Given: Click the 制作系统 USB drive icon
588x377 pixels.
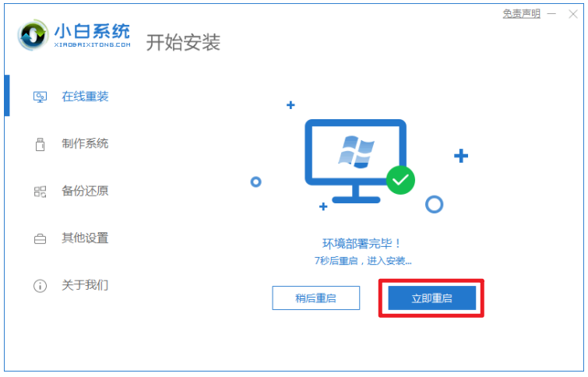Looking at the screenshot, I should [40, 144].
